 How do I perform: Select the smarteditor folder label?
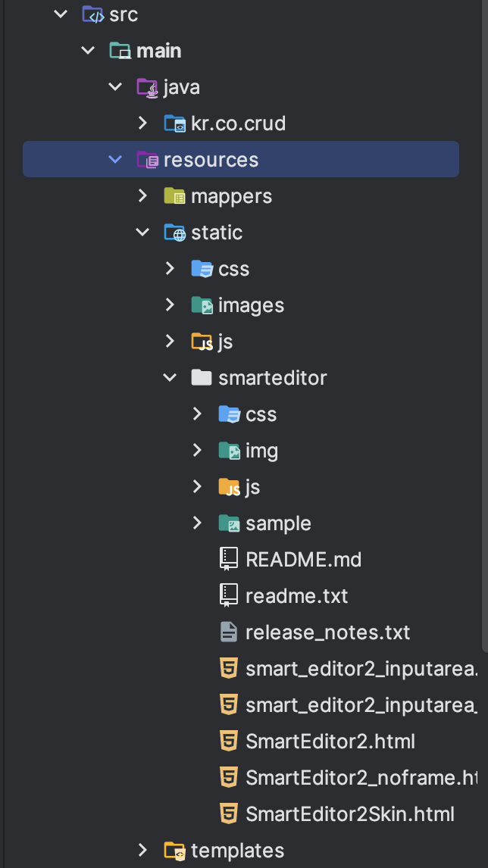(273, 378)
